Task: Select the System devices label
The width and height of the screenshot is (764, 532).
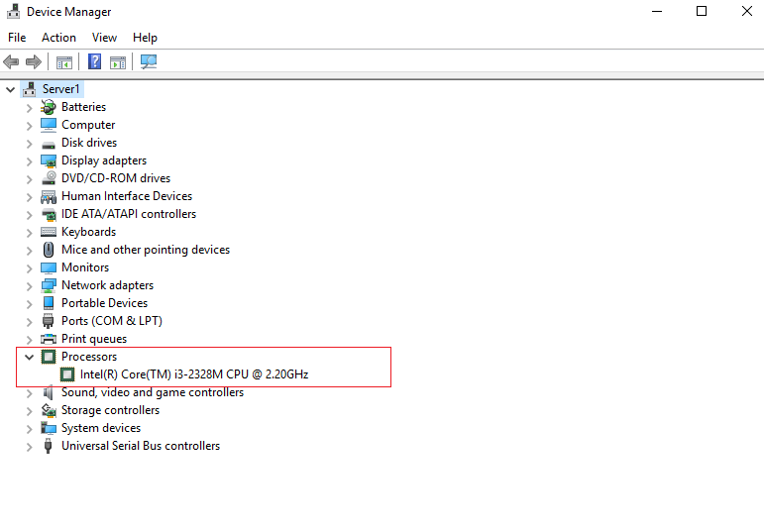Action: click(101, 428)
